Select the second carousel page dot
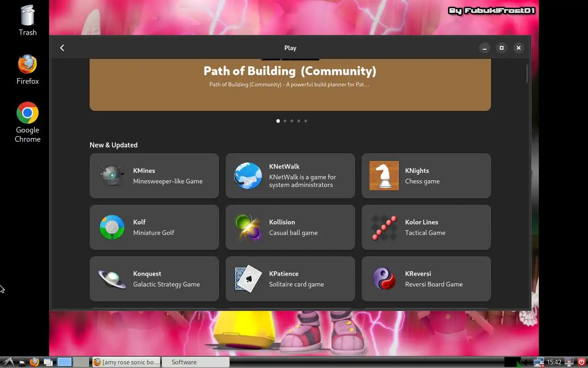Image resolution: width=588 pixels, height=368 pixels. (x=285, y=121)
